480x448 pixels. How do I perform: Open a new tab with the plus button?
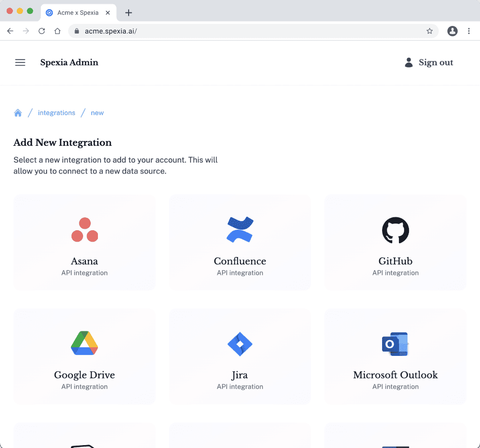click(x=129, y=12)
